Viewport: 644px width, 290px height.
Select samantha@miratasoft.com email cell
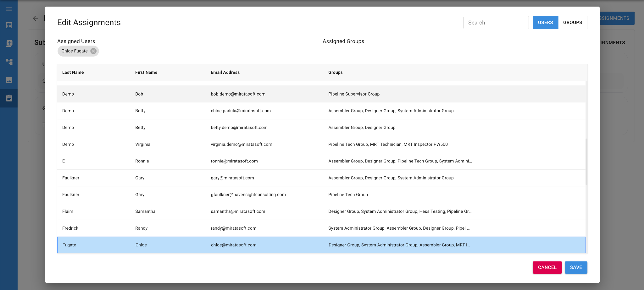pos(238,211)
